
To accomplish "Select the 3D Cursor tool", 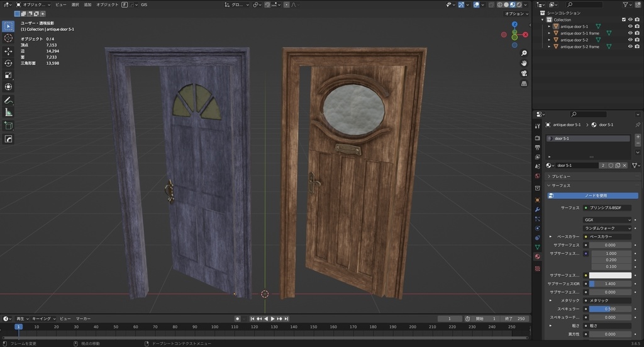I will point(8,38).
